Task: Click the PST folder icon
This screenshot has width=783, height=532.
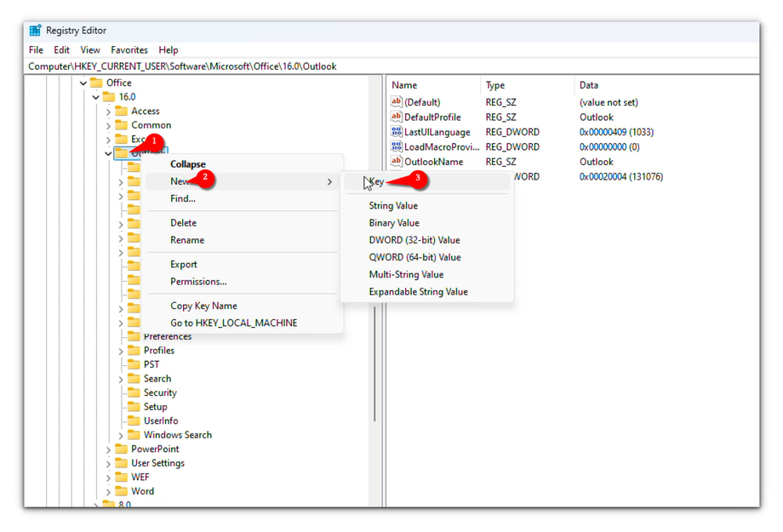Action: click(134, 364)
